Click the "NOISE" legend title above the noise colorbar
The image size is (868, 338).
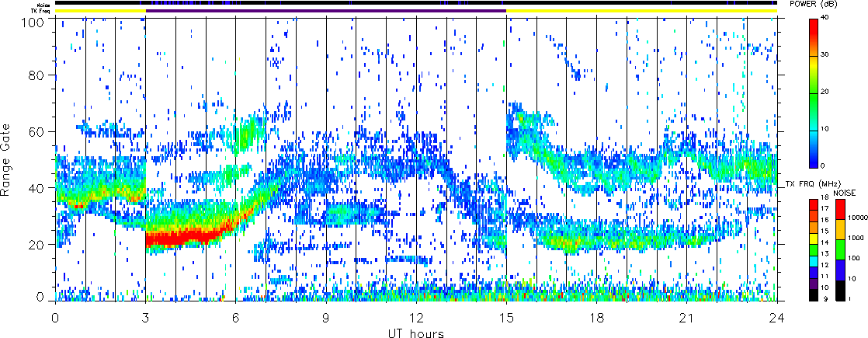click(x=845, y=193)
